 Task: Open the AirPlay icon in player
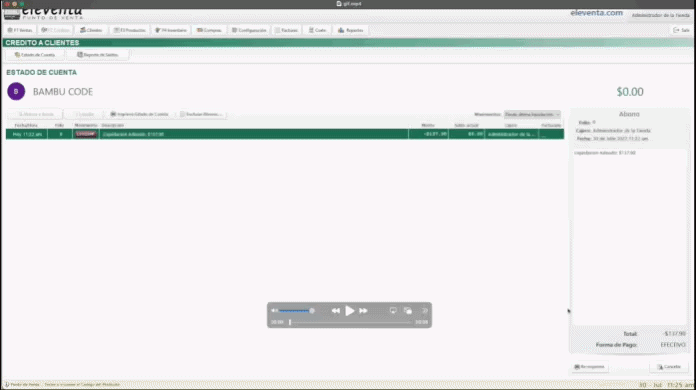pyautogui.click(x=393, y=311)
